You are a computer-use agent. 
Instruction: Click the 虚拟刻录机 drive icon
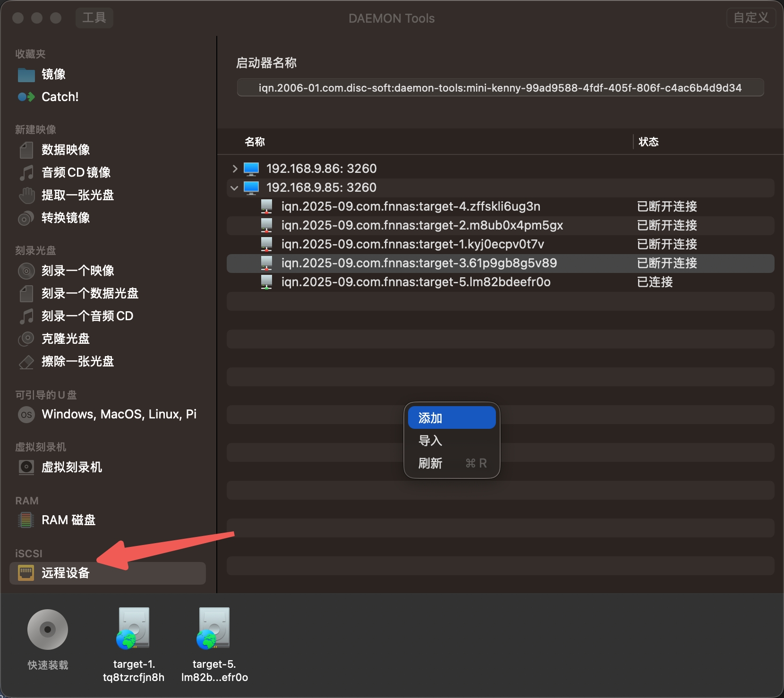(x=26, y=467)
